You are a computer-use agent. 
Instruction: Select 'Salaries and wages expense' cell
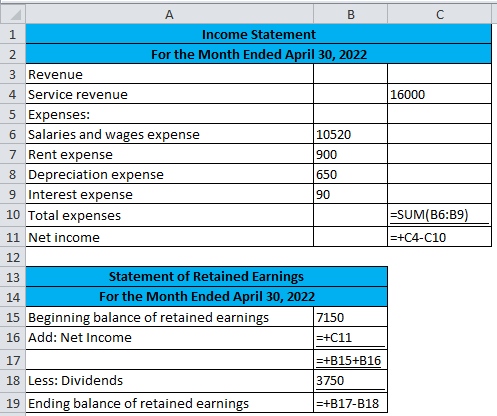point(170,134)
